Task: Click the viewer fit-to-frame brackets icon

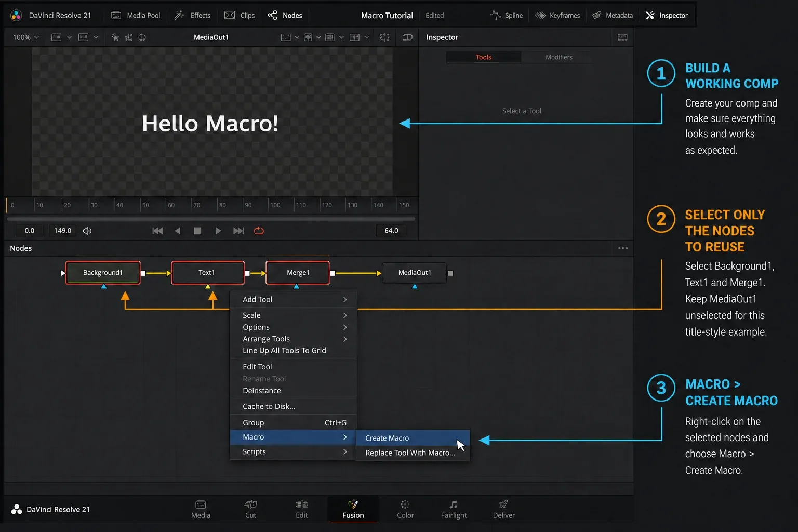Action: pos(384,37)
